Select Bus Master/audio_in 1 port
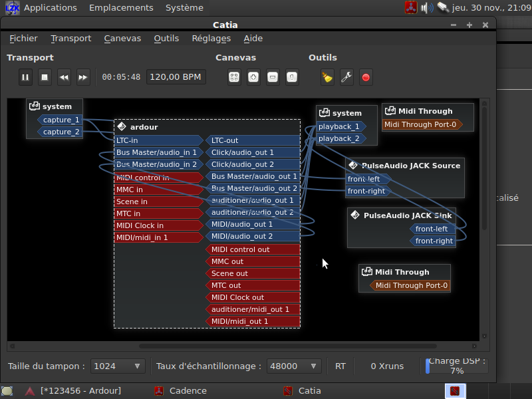The width and height of the screenshot is (532, 399). (158, 152)
